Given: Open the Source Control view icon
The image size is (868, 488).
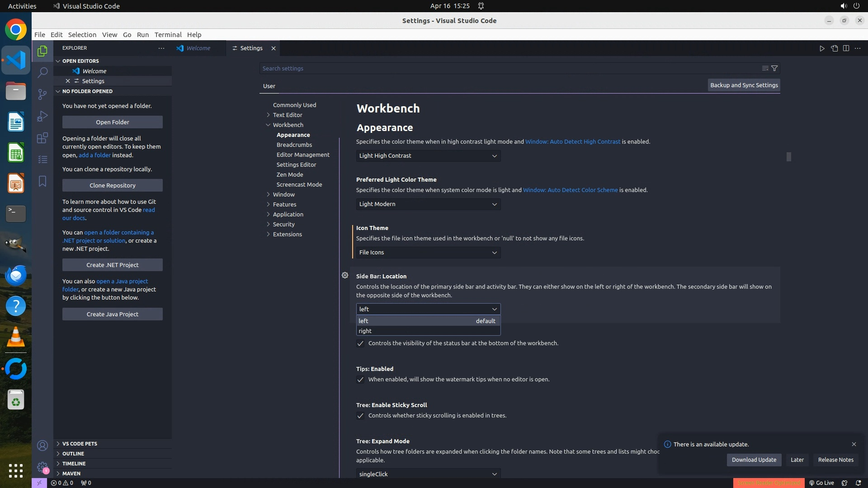Looking at the screenshot, I should 42,94.
